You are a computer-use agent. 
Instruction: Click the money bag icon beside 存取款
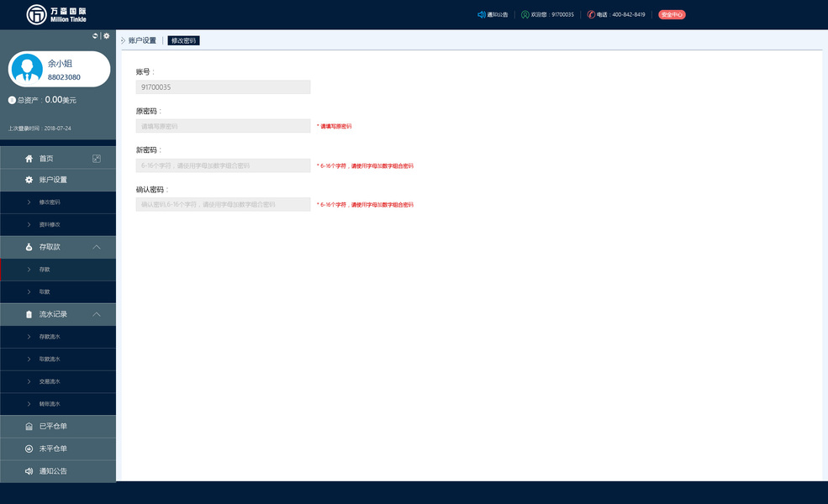point(29,247)
